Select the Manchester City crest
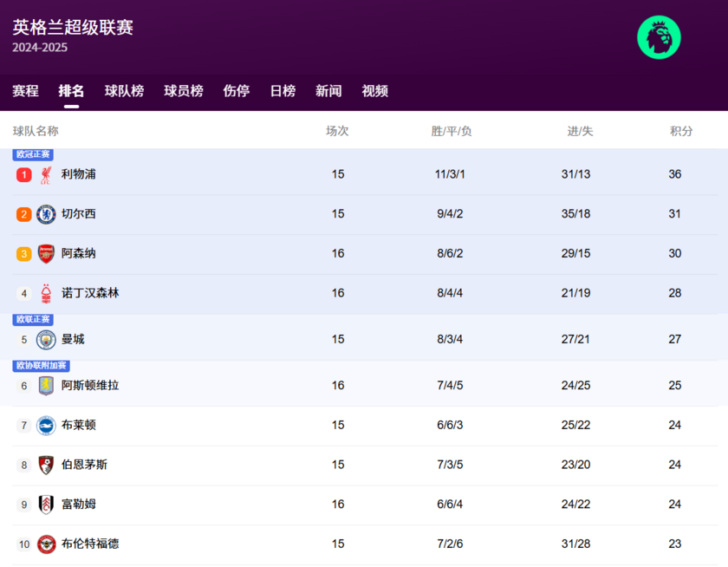 click(x=44, y=339)
